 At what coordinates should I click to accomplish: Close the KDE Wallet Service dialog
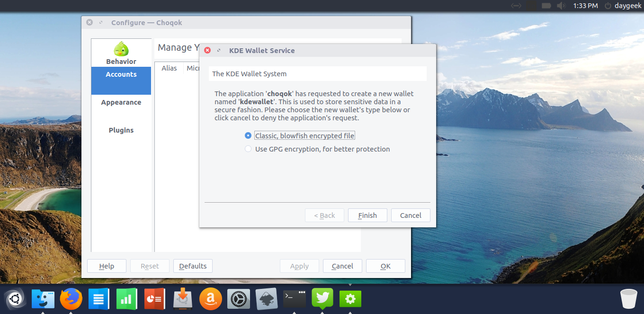(207, 50)
